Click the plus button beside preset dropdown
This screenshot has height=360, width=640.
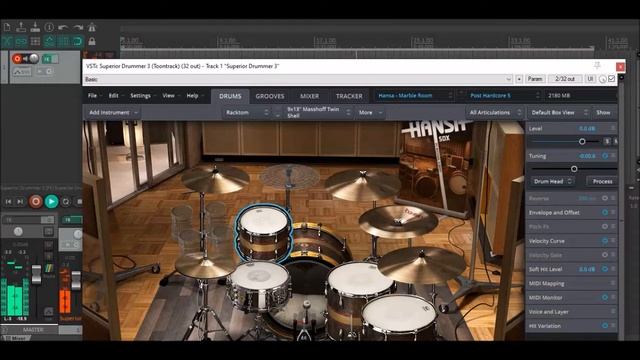coord(519,79)
